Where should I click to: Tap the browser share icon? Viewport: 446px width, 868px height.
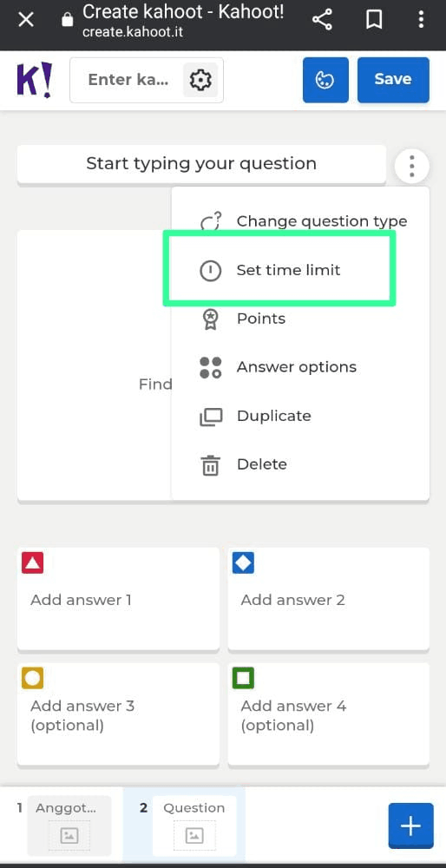(322, 21)
